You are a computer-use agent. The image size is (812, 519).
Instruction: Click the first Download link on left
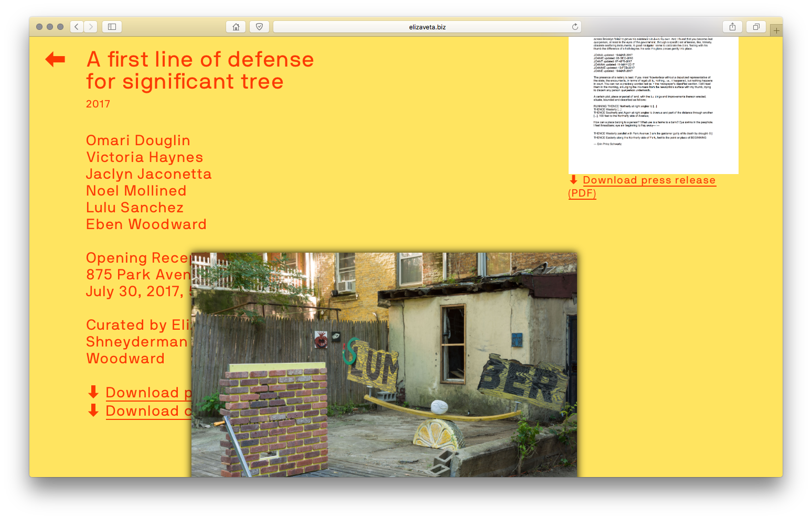tap(148, 393)
